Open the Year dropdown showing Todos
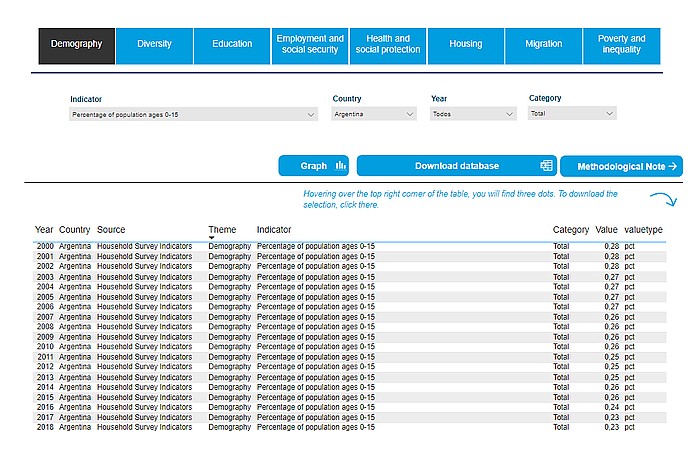Viewport: 690px width, 460px height. (473, 114)
